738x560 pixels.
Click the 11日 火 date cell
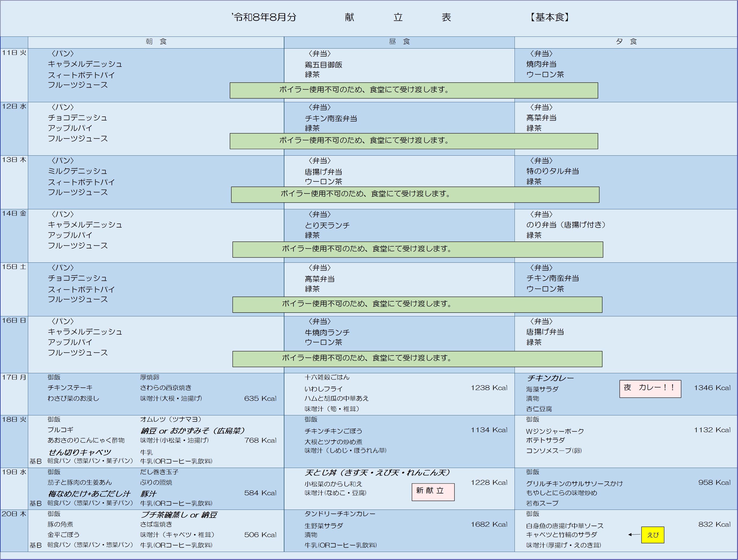pos(14,75)
